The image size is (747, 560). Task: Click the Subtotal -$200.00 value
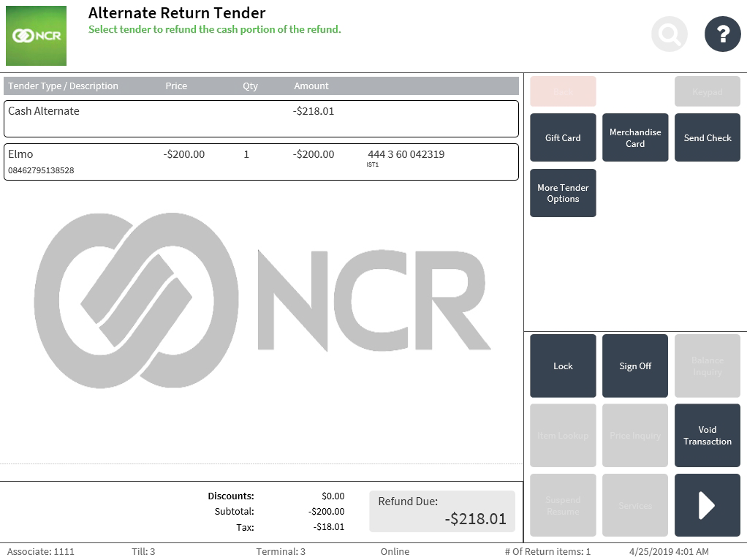click(326, 512)
